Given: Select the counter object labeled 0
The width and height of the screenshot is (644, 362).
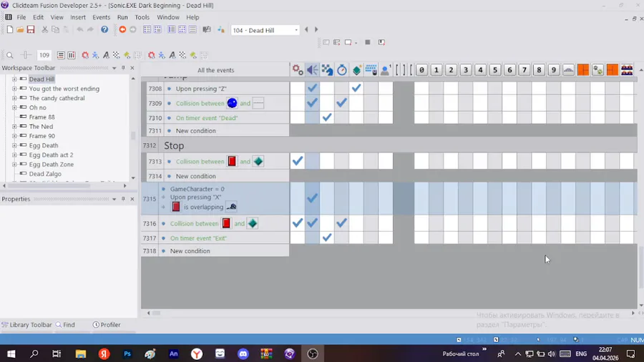Looking at the screenshot, I should tap(421, 70).
